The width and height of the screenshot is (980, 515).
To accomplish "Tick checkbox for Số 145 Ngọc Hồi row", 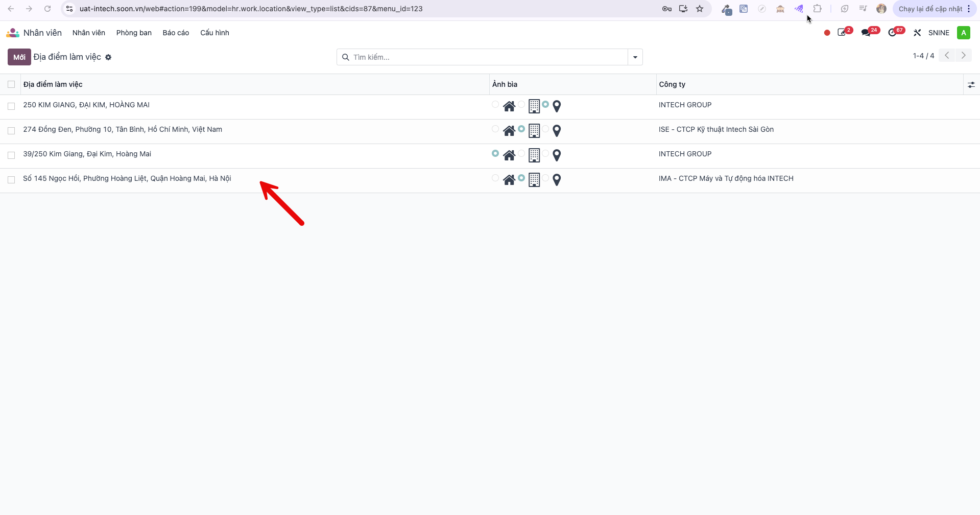I will (x=11, y=180).
